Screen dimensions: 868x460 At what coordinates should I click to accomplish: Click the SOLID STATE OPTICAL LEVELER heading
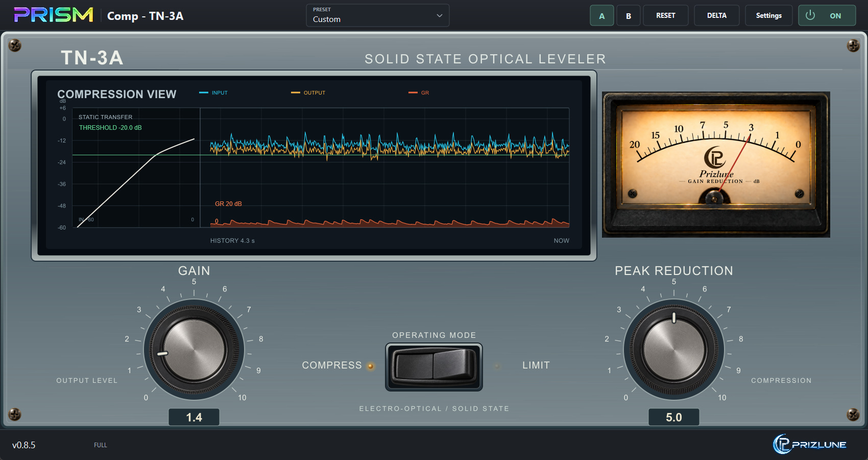pyautogui.click(x=485, y=59)
